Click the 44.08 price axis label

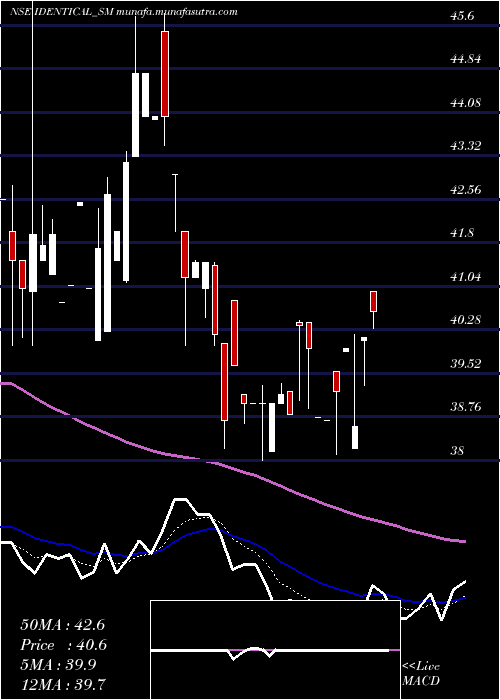point(464,103)
